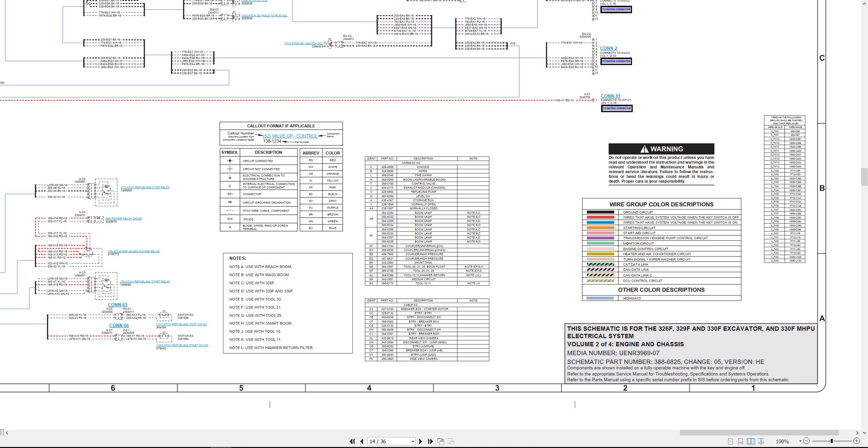
Task: Click the greyed-out next view icon
Action: tap(451, 441)
